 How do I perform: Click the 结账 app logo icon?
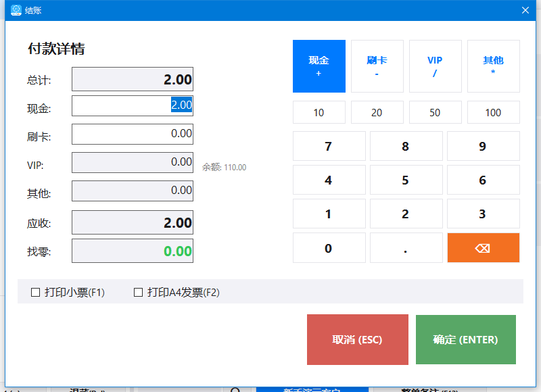point(16,10)
